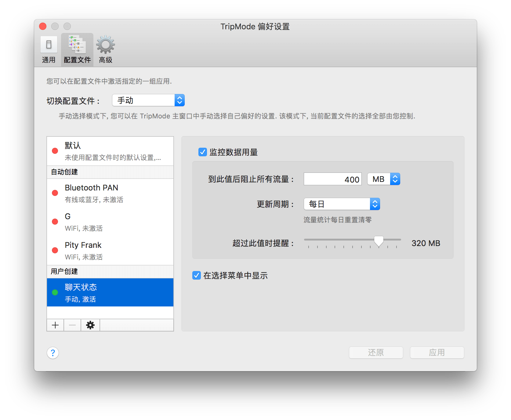
Task: Click the minus icon to remove profile
Action: [x=72, y=325]
